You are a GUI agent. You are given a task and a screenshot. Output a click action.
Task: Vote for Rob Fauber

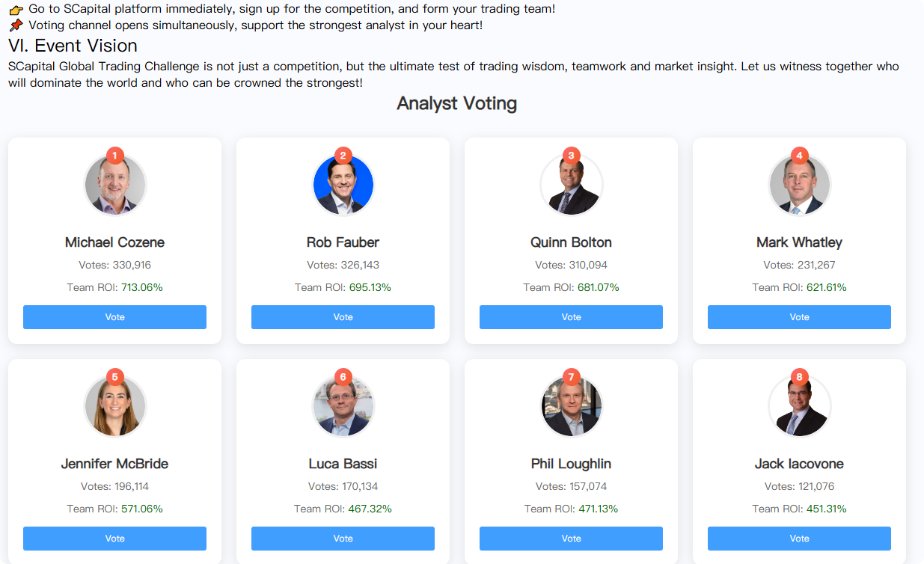pyautogui.click(x=343, y=317)
